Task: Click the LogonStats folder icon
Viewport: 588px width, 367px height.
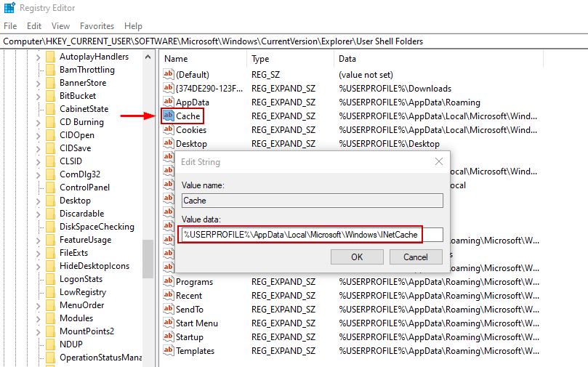Action: point(50,279)
